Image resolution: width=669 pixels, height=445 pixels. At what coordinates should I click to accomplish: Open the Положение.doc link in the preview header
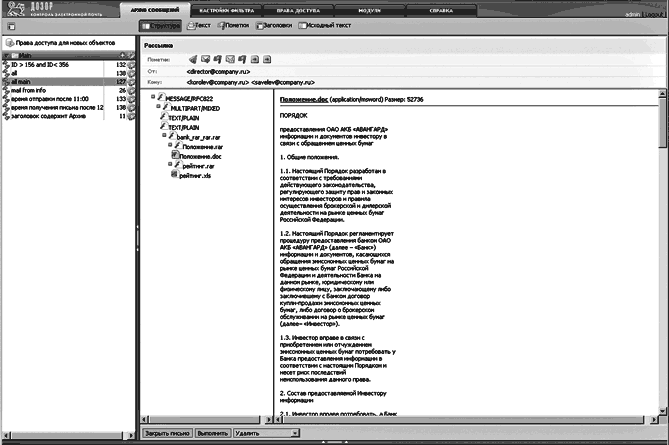click(304, 99)
